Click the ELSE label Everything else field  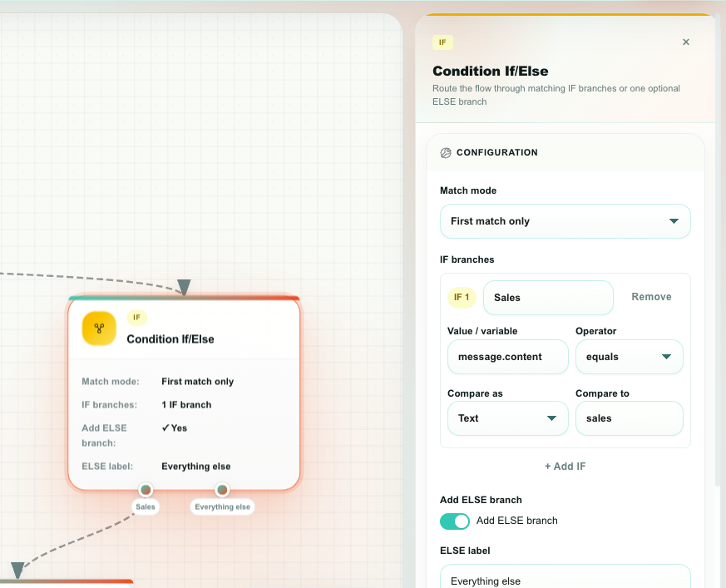tap(565, 576)
